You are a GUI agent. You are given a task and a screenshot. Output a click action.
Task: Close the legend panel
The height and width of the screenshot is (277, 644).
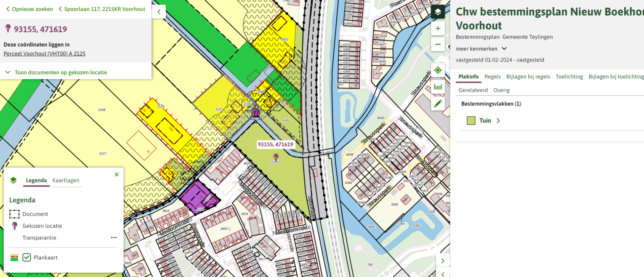point(116,175)
